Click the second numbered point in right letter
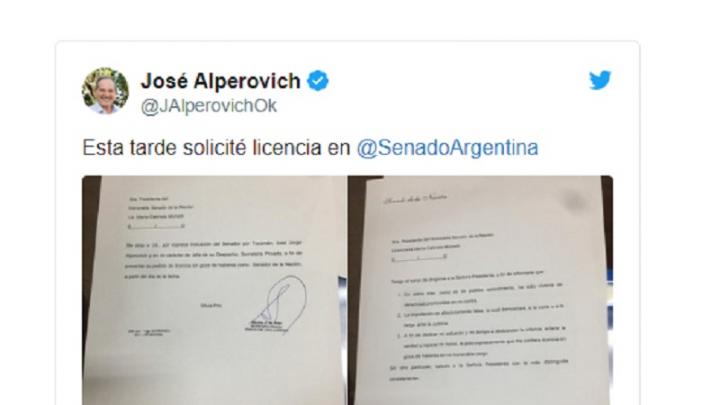 [x=479, y=315]
